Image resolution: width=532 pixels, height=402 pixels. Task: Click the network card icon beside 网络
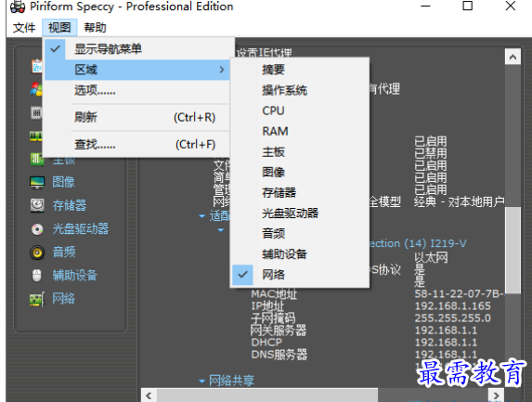coord(37,299)
